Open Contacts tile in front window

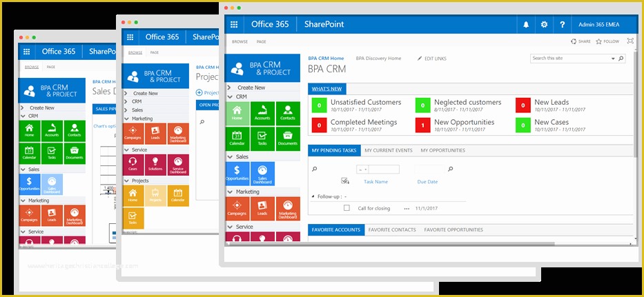288,114
